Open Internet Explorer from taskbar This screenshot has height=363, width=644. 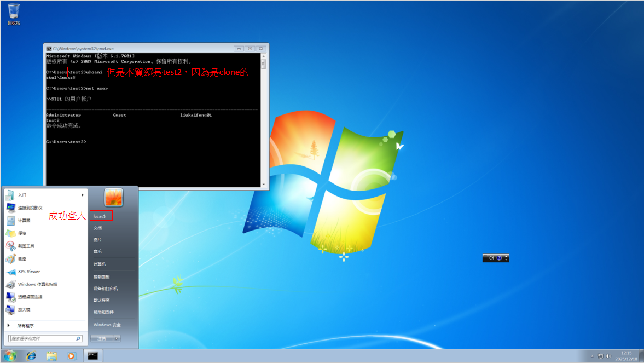point(31,356)
